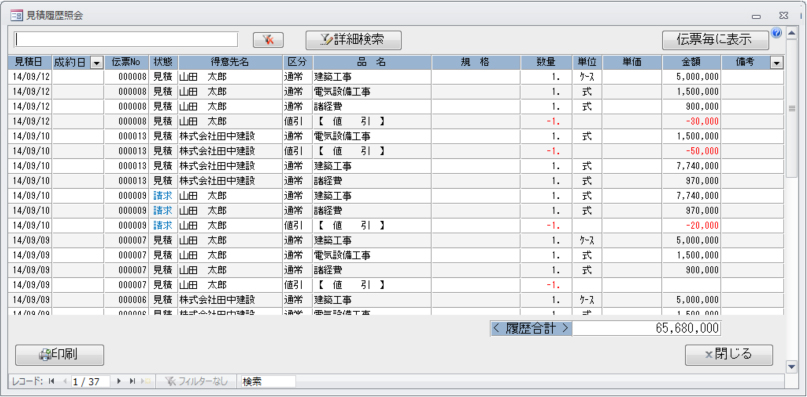Click the vertical scrollbar thumb
Image resolution: width=807 pixels, height=397 pixels.
pos(792,108)
